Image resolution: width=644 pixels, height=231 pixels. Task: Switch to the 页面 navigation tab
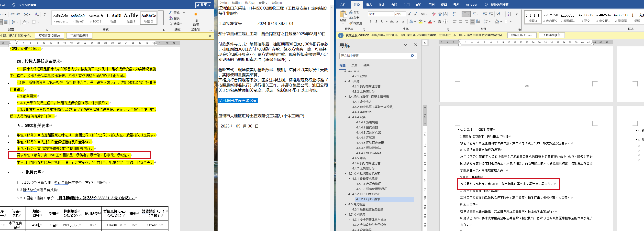click(x=355, y=65)
